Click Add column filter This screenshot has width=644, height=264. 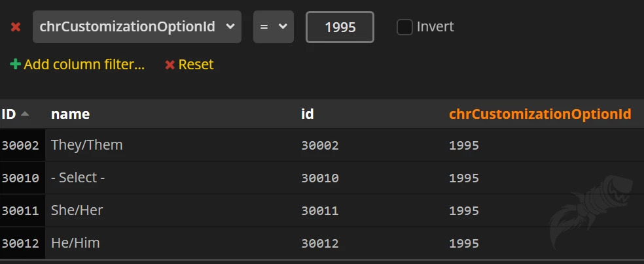tap(77, 65)
